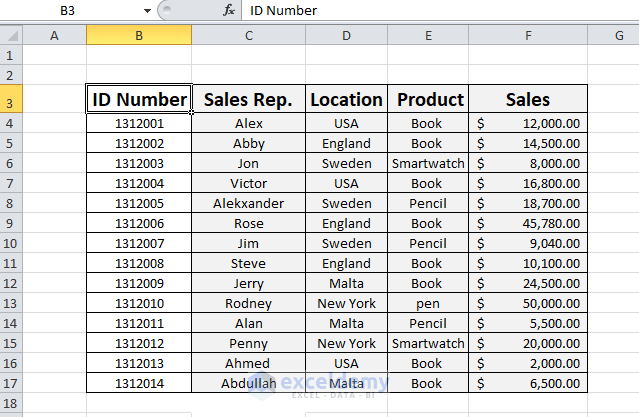Click the 50,000.00 sales cell
This screenshot has height=417, width=639.
pyautogui.click(x=528, y=303)
